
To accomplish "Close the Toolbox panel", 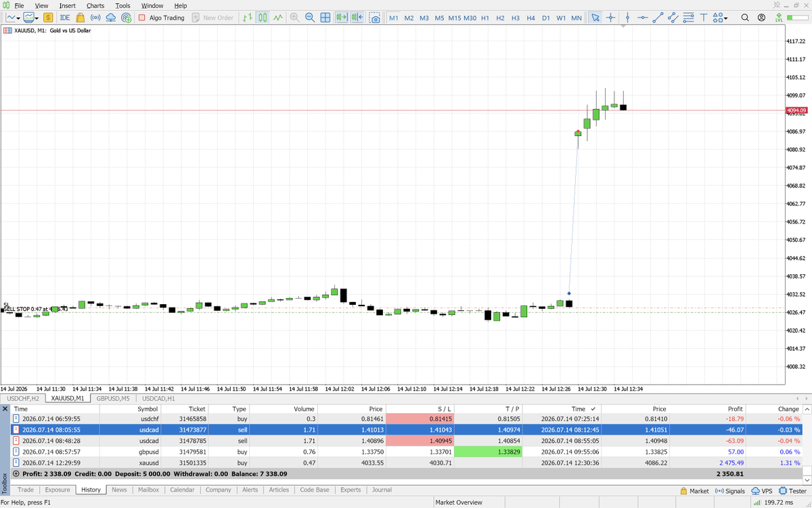I will pyautogui.click(x=5, y=409).
